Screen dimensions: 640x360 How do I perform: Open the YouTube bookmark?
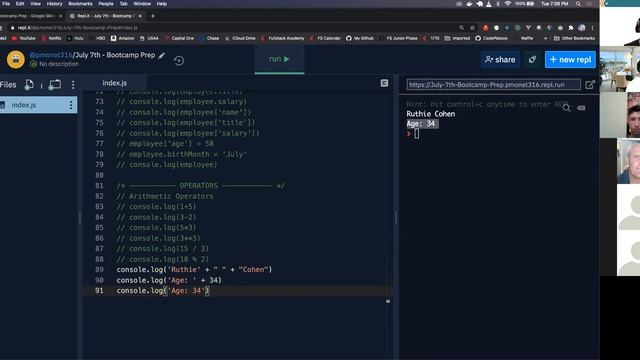click(x=24, y=38)
